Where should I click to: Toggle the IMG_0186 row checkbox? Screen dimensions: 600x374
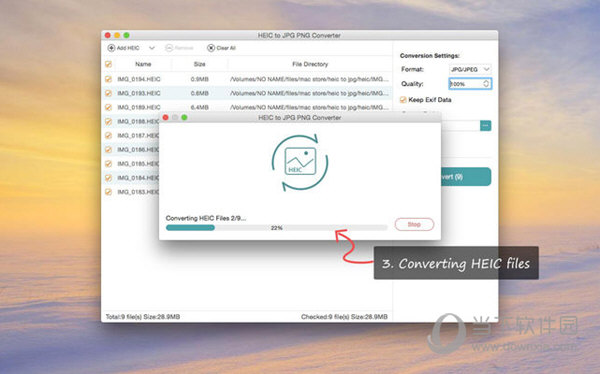[108, 149]
